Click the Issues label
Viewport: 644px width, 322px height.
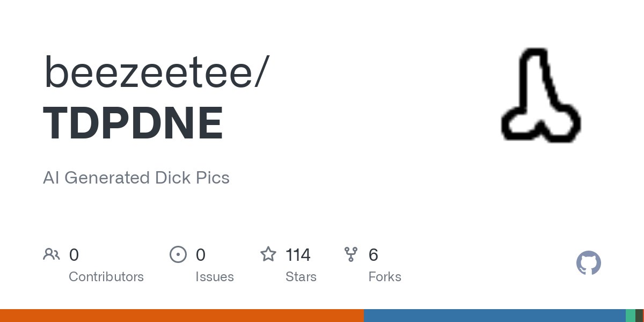coord(215,277)
